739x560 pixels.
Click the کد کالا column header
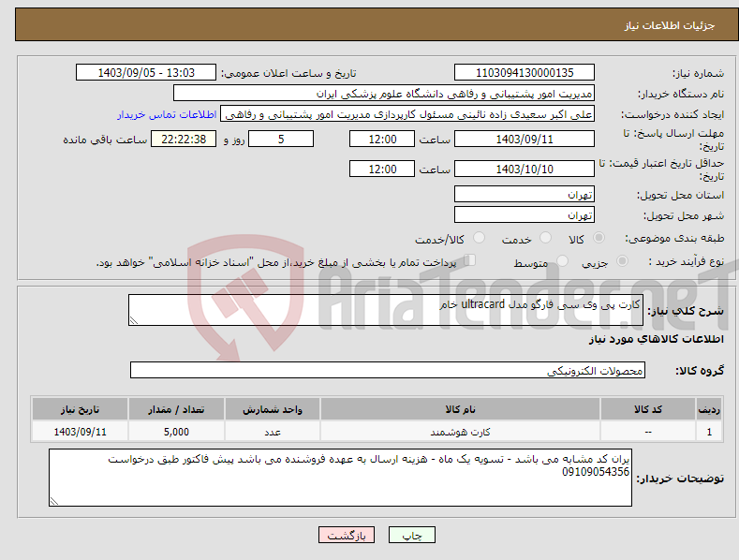pyautogui.click(x=648, y=409)
